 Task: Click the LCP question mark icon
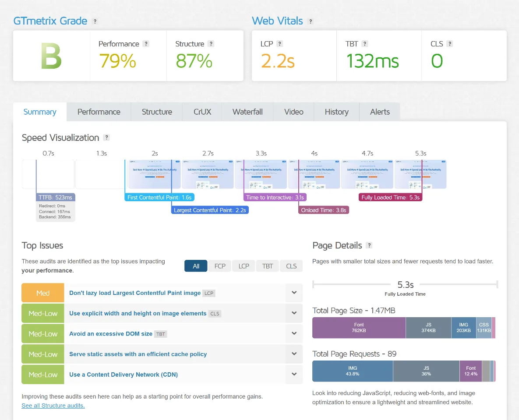280,44
